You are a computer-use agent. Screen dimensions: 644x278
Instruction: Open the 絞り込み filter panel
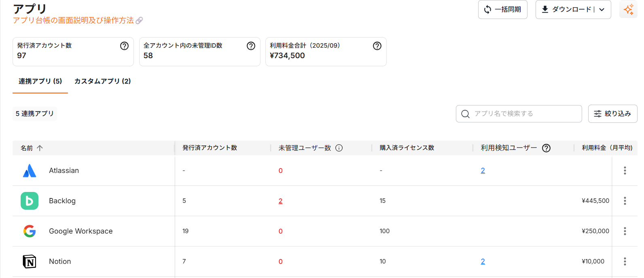point(612,114)
